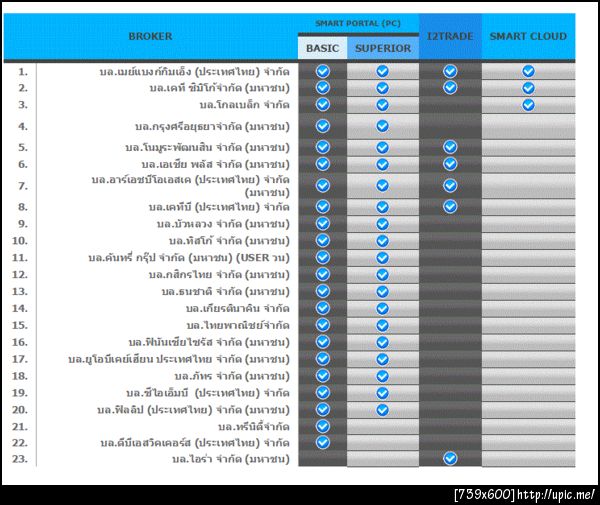Viewport: 600px width, 505px height.
Task: Click the SMART CLOUD checkmark in row 3
Action: pos(528,105)
